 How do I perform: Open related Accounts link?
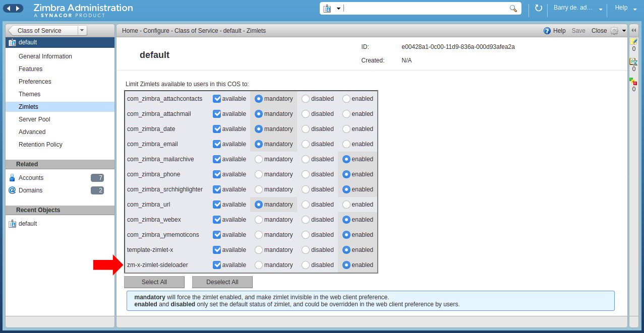click(31, 178)
